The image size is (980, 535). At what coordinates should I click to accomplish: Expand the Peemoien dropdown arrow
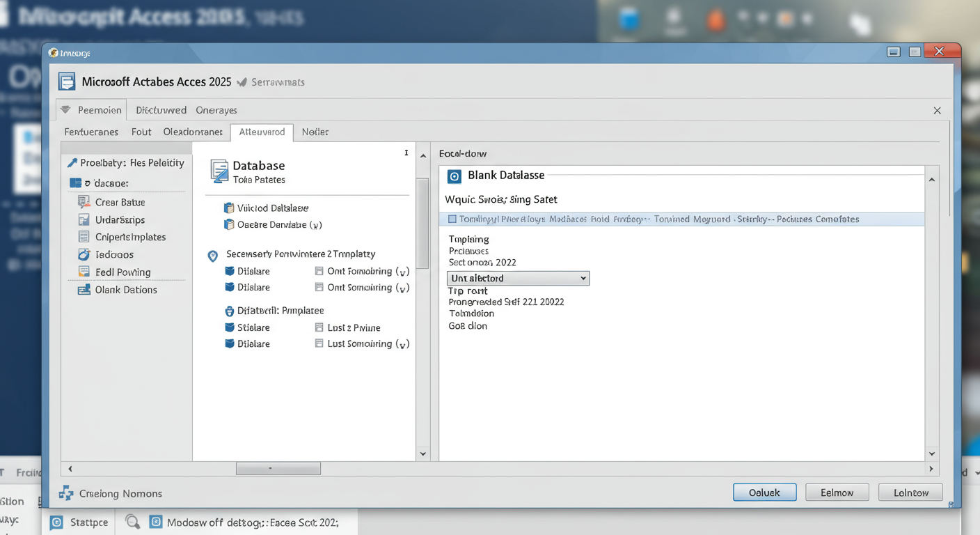click(66, 110)
